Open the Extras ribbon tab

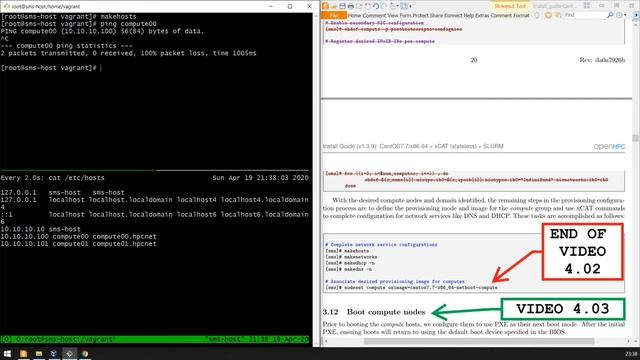click(x=482, y=16)
